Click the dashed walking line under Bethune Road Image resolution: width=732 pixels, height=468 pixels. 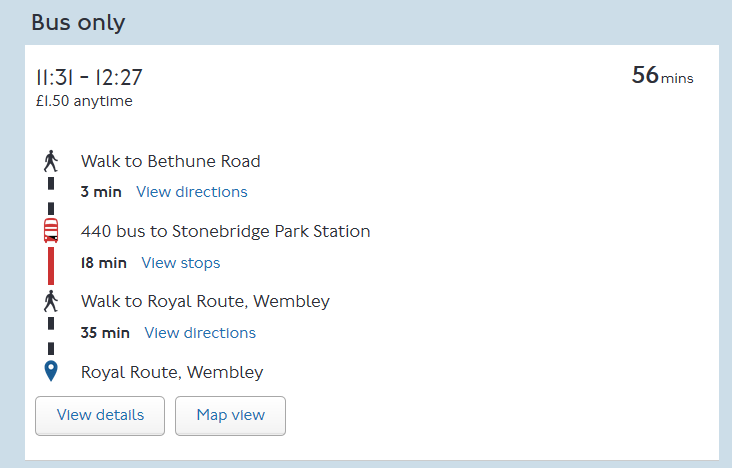click(51, 196)
